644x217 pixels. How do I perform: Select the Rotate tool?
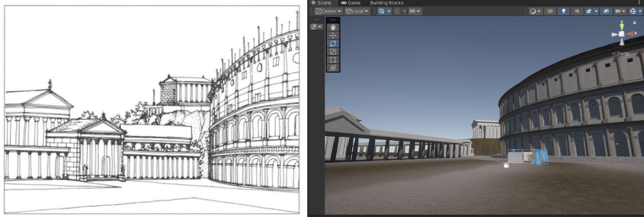333,43
